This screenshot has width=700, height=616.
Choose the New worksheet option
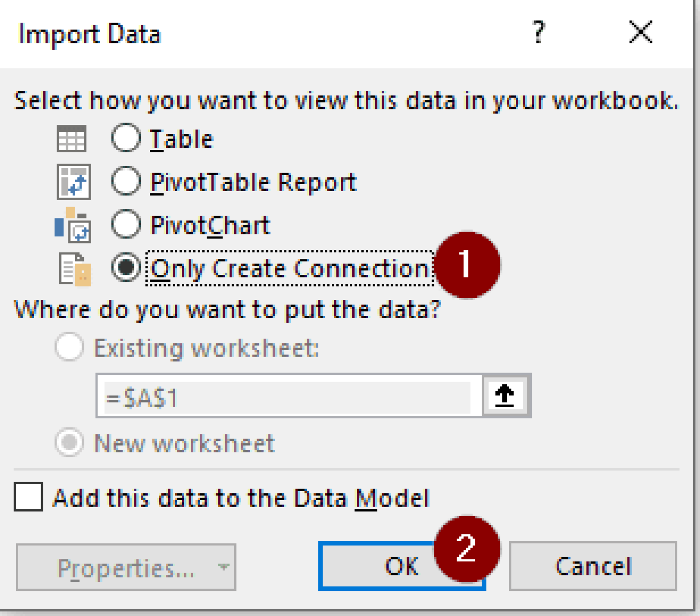tap(68, 442)
